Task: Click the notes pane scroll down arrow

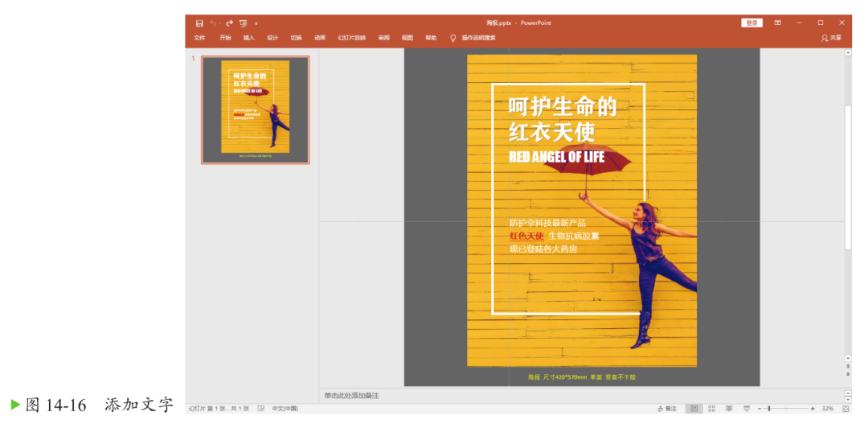Action: (848, 400)
